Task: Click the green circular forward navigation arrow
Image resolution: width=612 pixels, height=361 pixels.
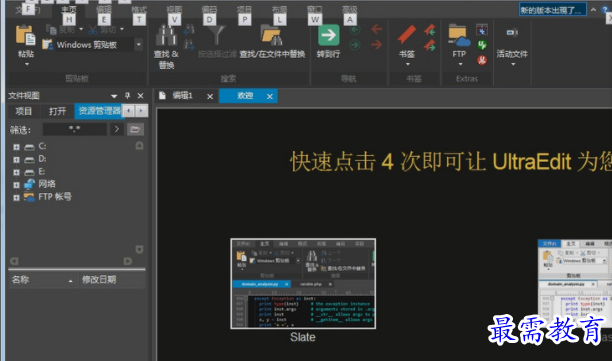Action: pyautogui.click(x=354, y=45)
